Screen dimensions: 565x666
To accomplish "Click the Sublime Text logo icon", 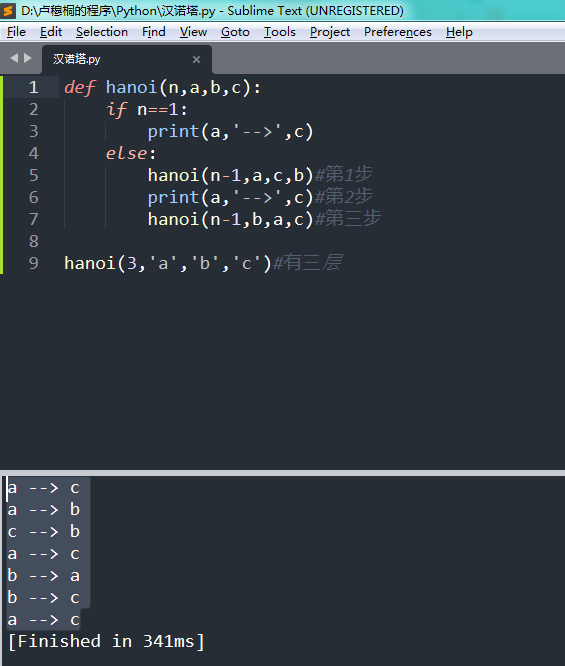I will click(x=8, y=11).
